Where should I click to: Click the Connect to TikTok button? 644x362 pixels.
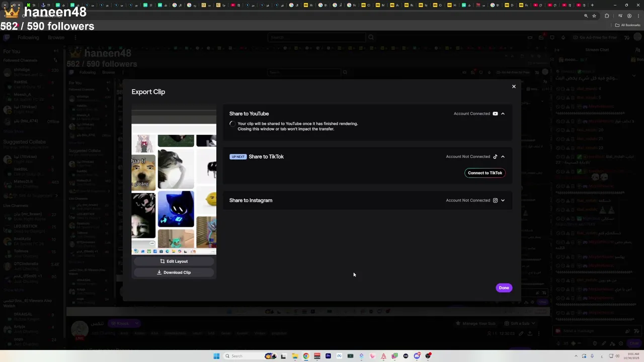pyautogui.click(x=485, y=173)
